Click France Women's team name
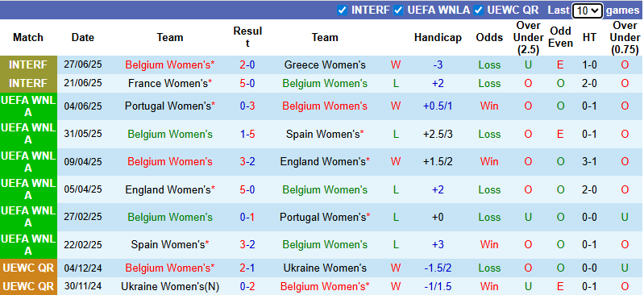The height and width of the screenshot is (295, 644). point(169,83)
